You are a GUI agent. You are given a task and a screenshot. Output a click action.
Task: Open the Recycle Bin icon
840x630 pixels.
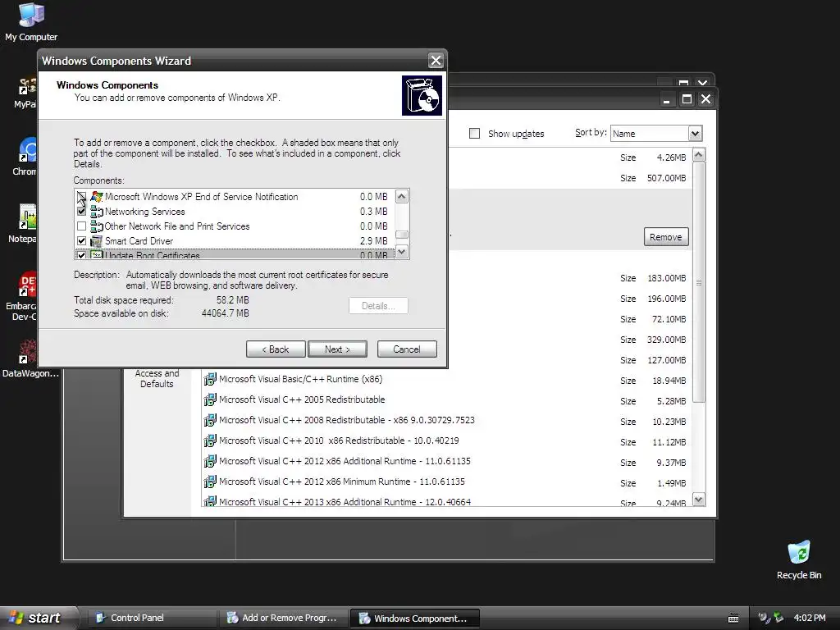(798, 559)
